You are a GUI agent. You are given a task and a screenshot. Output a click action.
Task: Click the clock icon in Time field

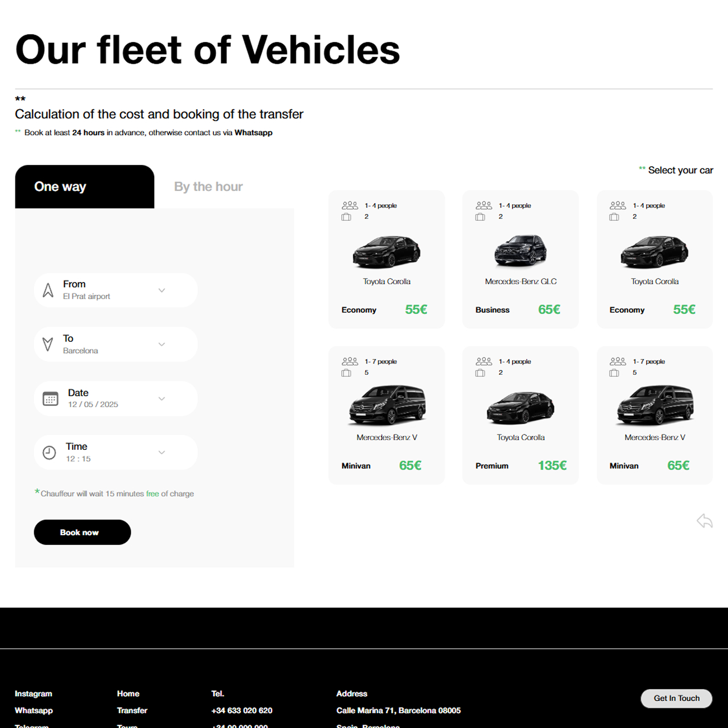click(x=49, y=453)
